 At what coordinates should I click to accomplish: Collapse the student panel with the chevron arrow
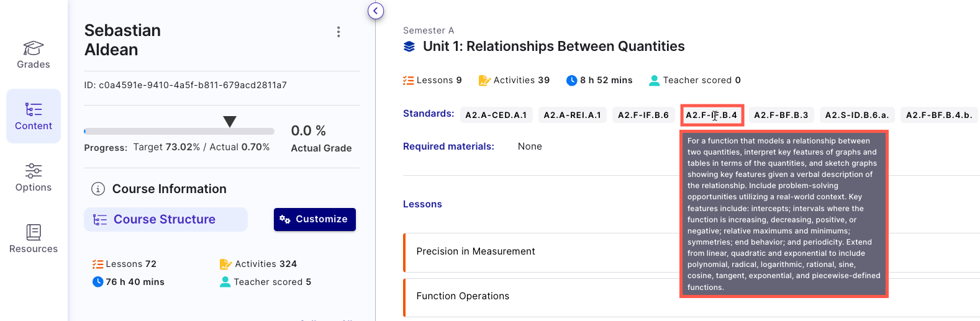pos(376,11)
